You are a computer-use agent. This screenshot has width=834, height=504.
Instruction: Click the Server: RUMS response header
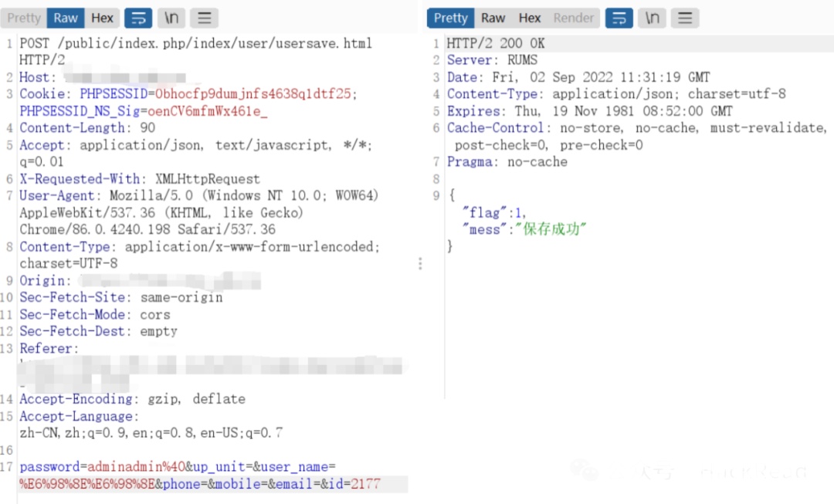(x=492, y=60)
